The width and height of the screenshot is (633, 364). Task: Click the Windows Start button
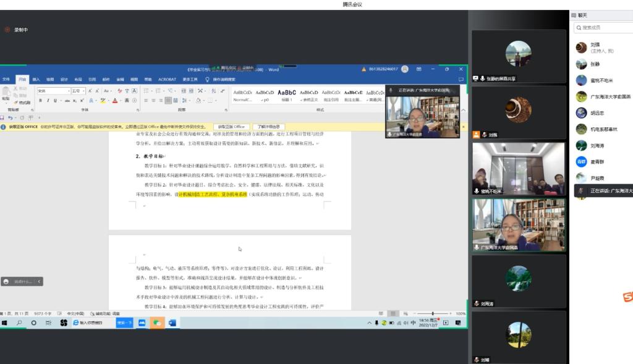click(4, 323)
